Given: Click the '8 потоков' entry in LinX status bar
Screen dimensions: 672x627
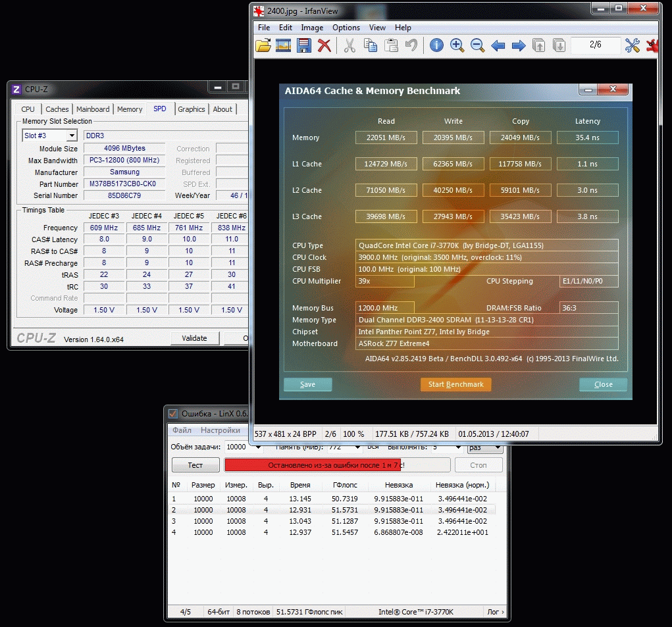Looking at the screenshot, I should pyautogui.click(x=253, y=612).
